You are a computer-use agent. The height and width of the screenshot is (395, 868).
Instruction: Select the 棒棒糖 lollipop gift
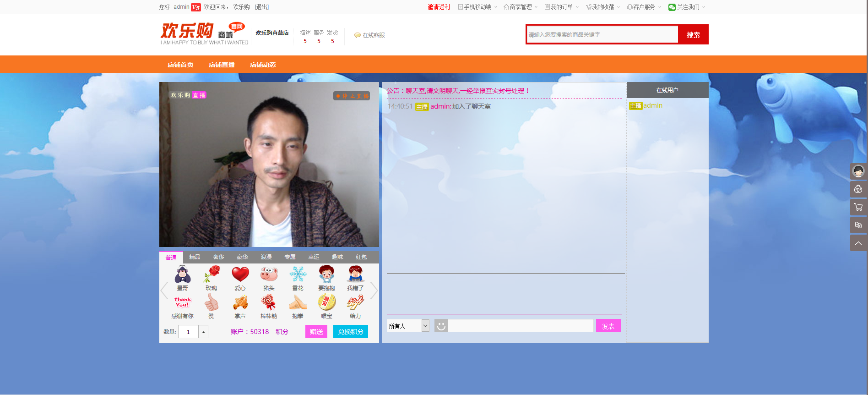[x=269, y=302]
